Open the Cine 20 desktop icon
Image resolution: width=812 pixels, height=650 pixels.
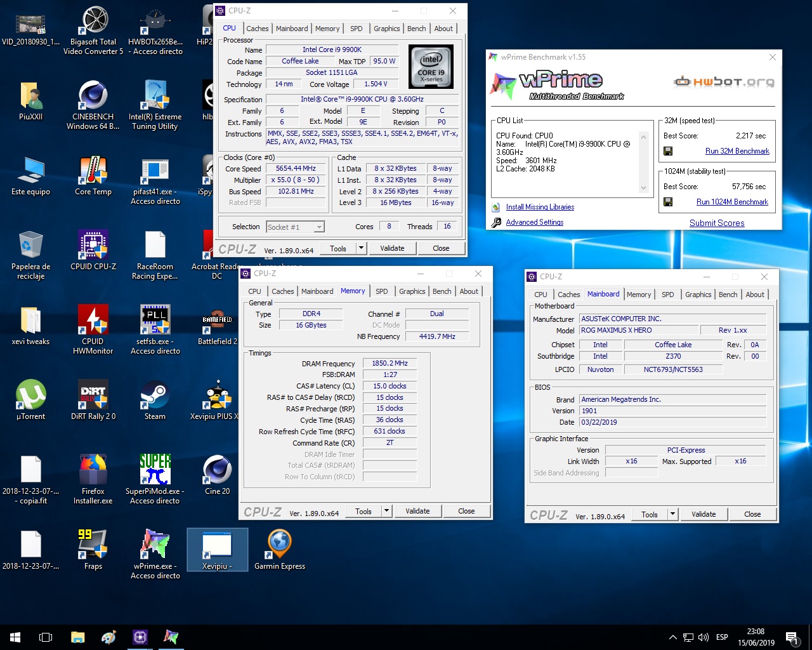click(218, 475)
